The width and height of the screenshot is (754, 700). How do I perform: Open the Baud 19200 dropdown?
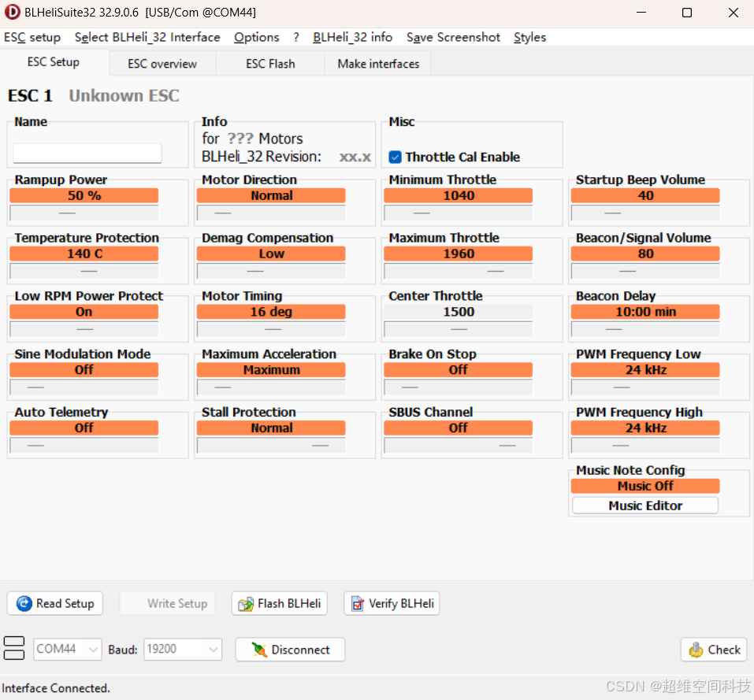183,650
